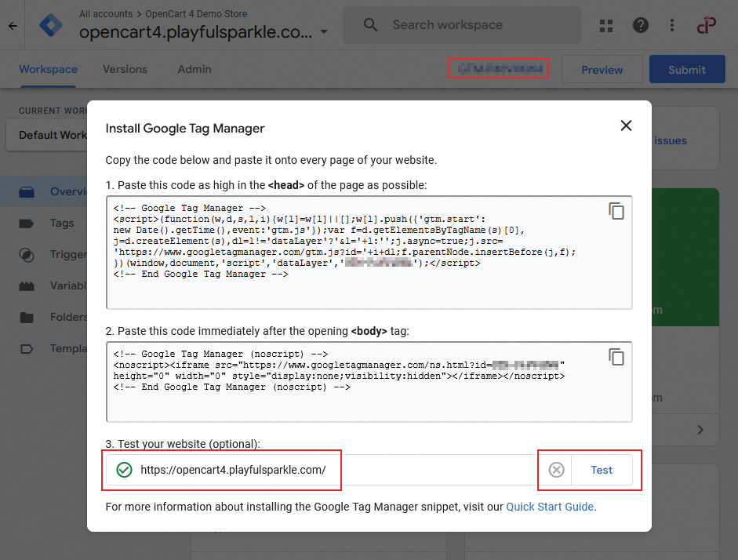Click the All accounts breadcrumb

[x=106, y=14]
